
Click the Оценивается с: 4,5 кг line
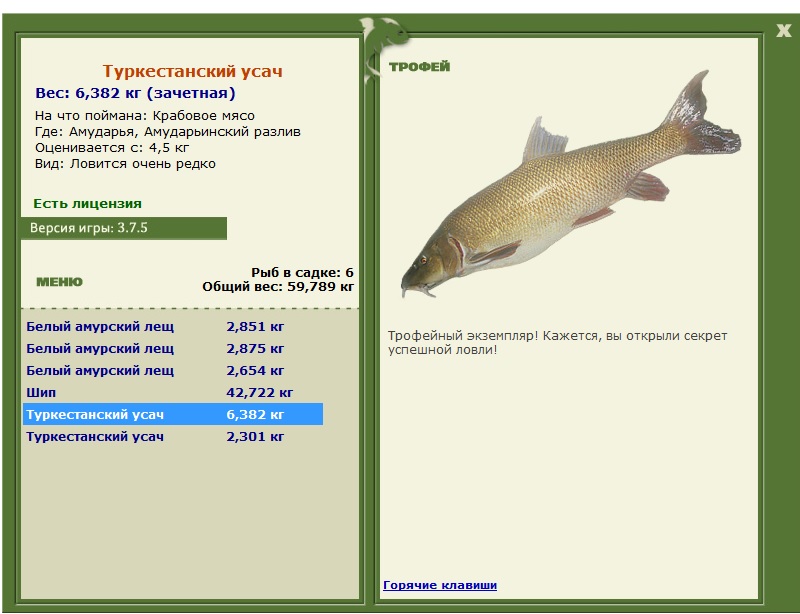112,148
